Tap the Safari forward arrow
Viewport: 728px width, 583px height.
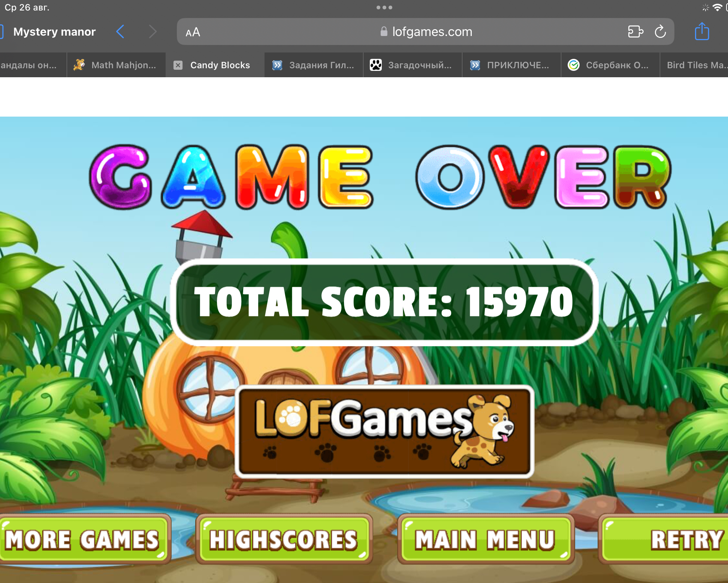tap(152, 32)
